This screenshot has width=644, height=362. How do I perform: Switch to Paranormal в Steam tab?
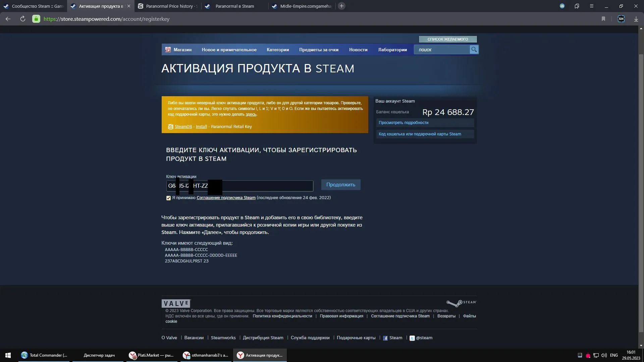(235, 6)
